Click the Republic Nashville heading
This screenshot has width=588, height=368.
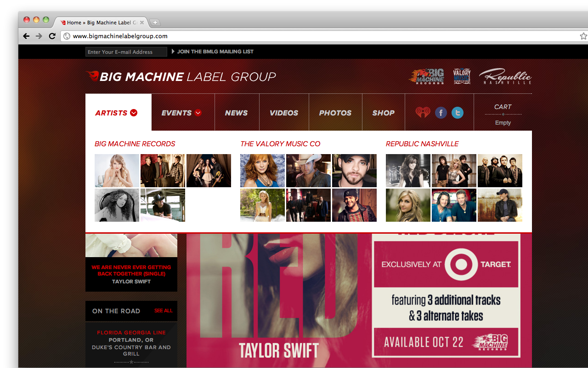(x=422, y=144)
